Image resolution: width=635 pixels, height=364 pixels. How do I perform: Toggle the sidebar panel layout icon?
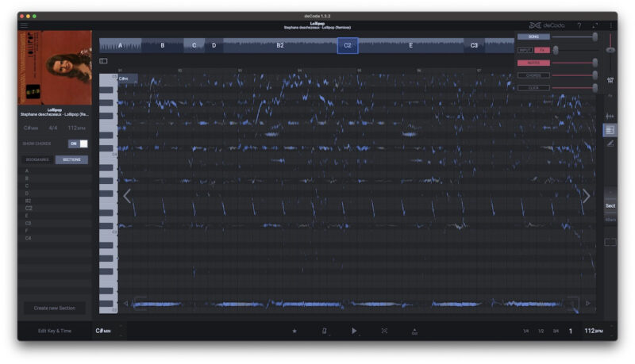[103, 61]
